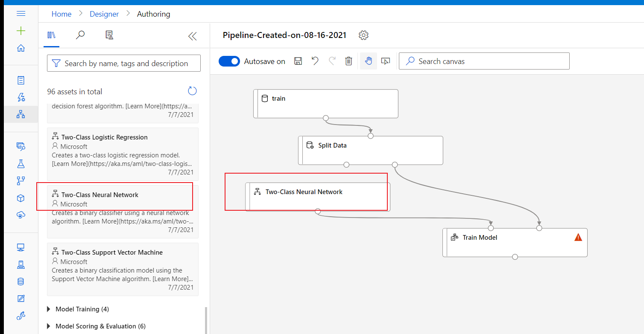Select the Two-Class Logistic Regression asset
Image resolution: width=644 pixels, height=334 pixels.
point(123,154)
